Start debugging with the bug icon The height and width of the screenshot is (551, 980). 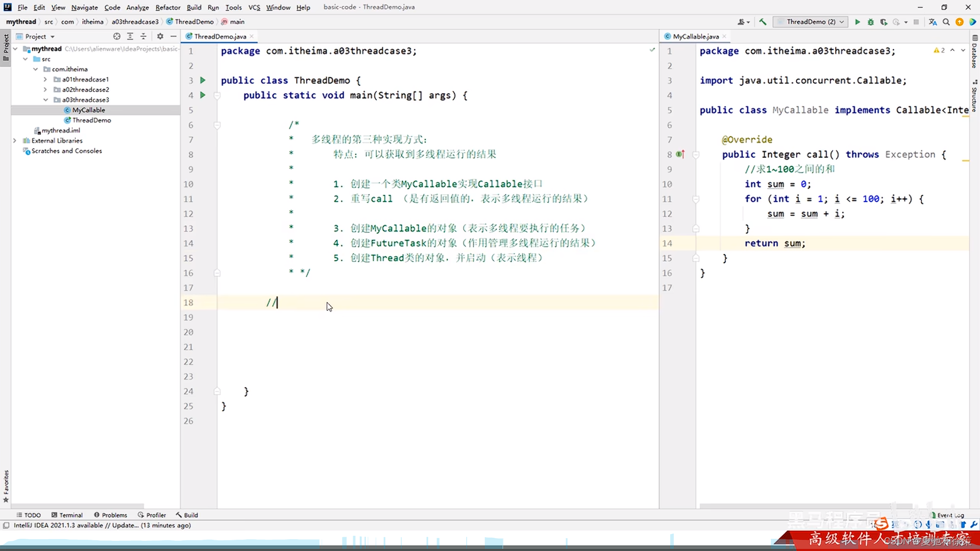tap(871, 22)
